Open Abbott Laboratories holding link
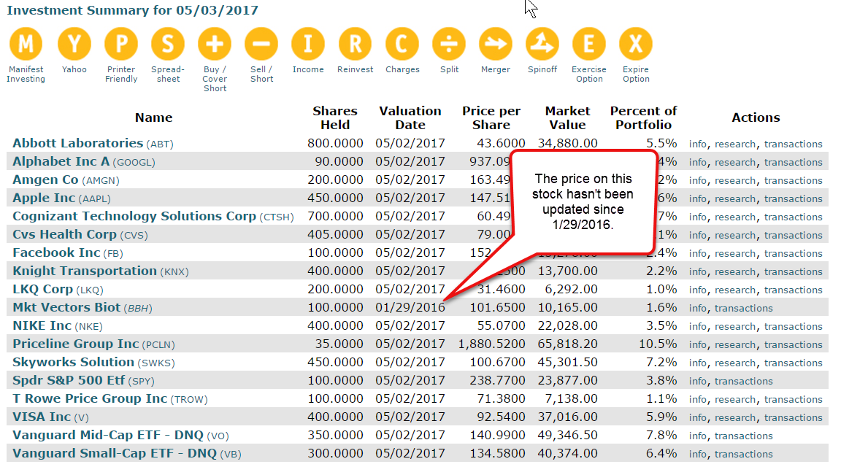 [x=77, y=143]
